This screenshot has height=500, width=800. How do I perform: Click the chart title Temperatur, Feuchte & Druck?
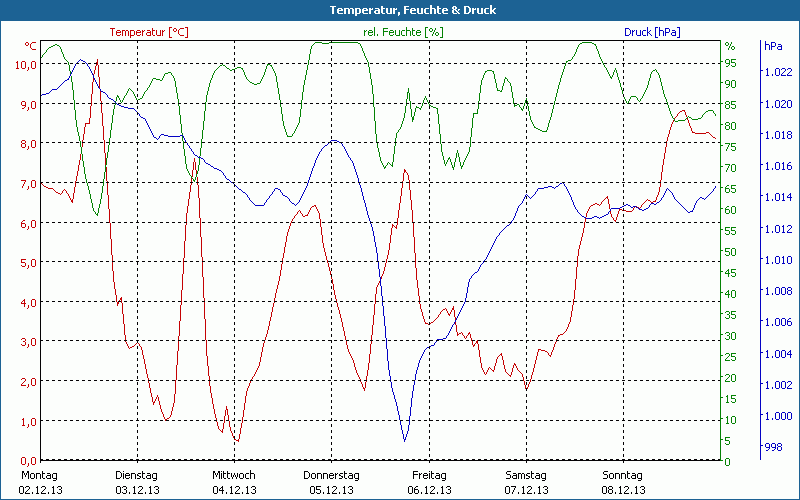pos(399,10)
